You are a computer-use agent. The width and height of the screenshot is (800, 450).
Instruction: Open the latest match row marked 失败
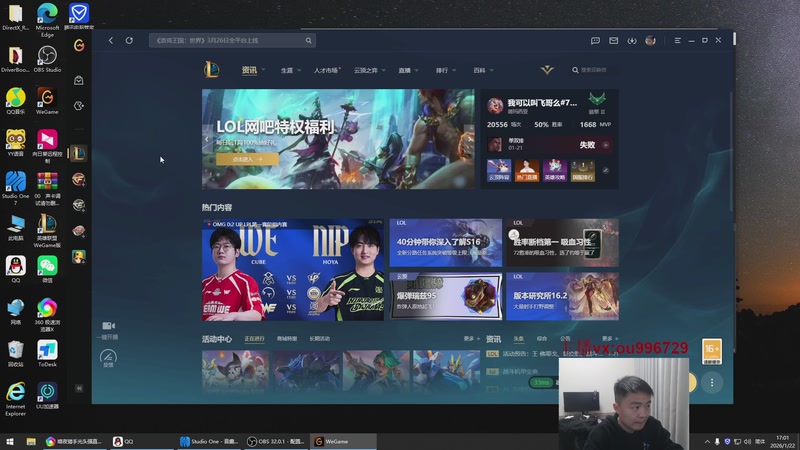pyautogui.click(x=549, y=144)
